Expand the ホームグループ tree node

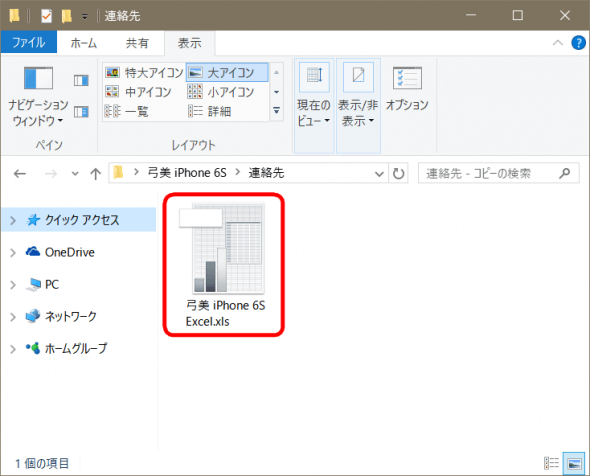13,349
